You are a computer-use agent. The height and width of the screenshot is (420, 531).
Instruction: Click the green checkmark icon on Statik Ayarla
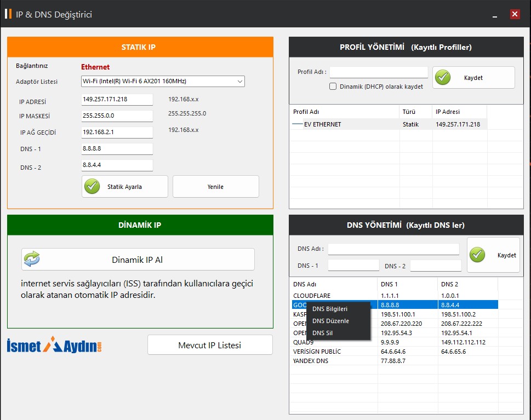pyautogui.click(x=92, y=186)
